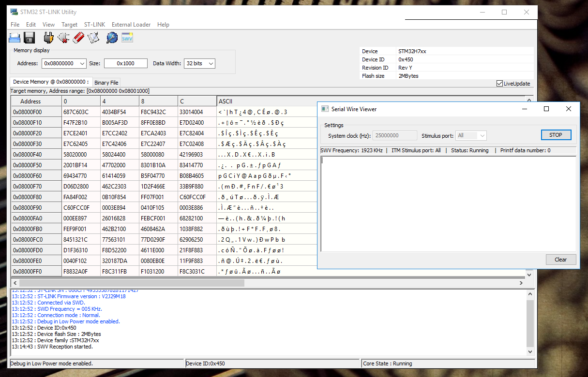Click the column header labeled 8

[x=158, y=101]
